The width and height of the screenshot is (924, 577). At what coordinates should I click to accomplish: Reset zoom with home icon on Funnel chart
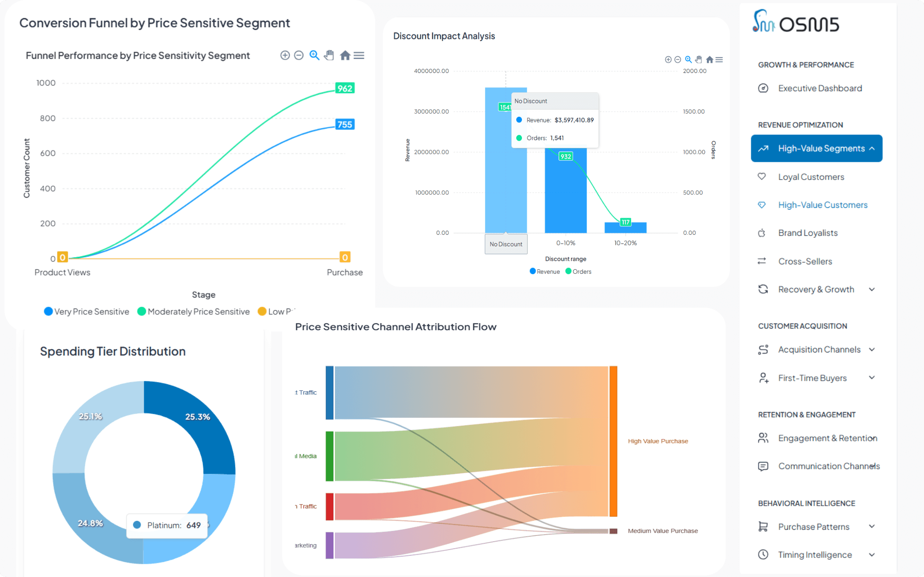pyautogui.click(x=345, y=55)
